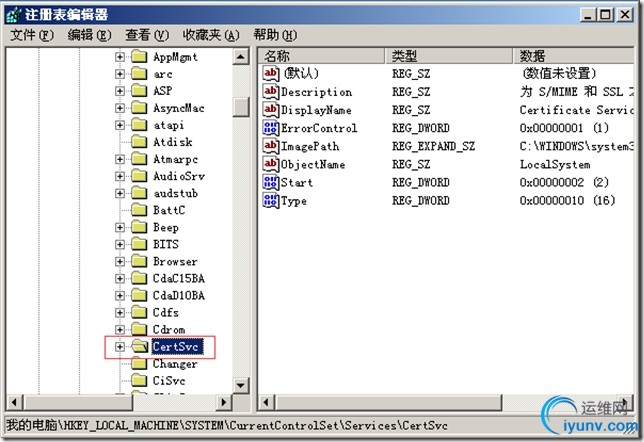Expand the audstub key
The width and height of the screenshot is (644, 442).
point(120,193)
